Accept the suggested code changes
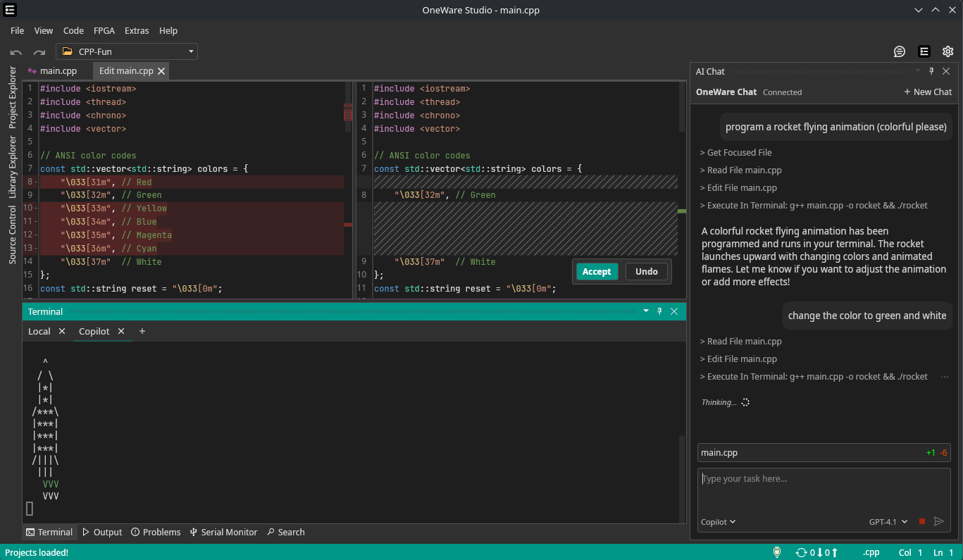This screenshot has width=963, height=560. pos(596,271)
